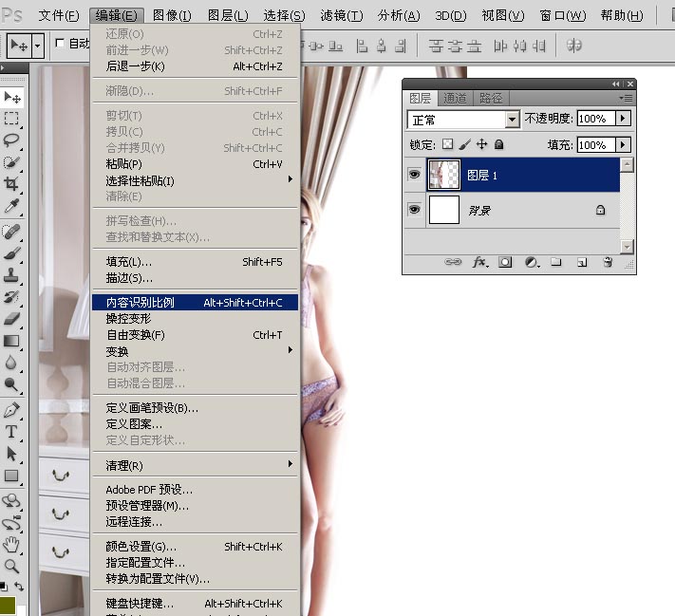Viewport: 675px width, 616px height.
Task: Select the Clone Stamp tool
Action: (x=11, y=275)
